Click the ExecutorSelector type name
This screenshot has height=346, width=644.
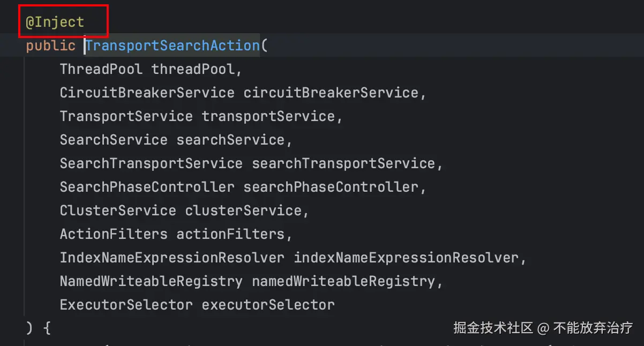coord(126,305)
